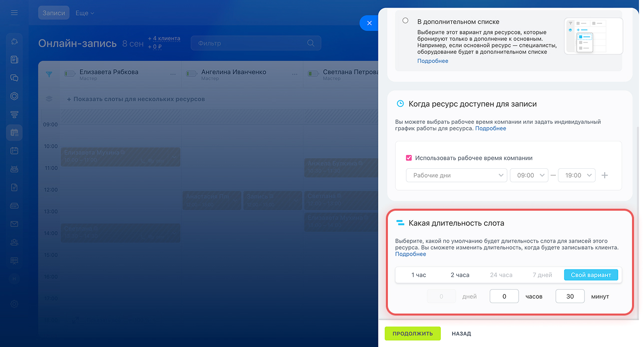
Task: Open the hamburger menu in sidebar
Action: (x=14, y=12)
